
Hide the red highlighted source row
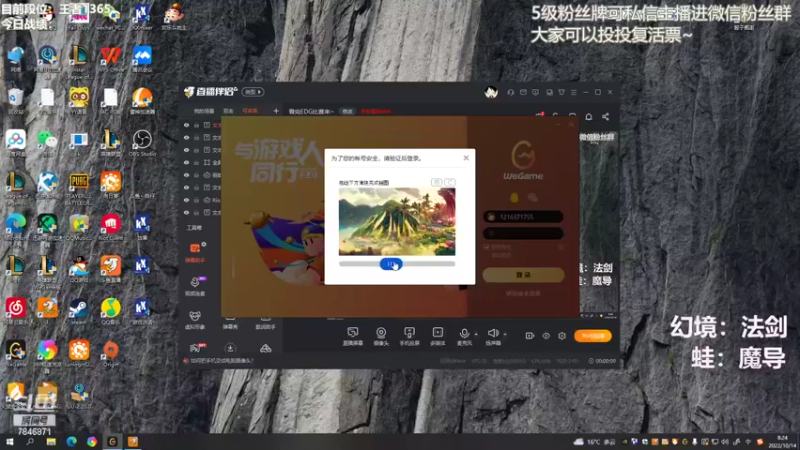[186, 125]
